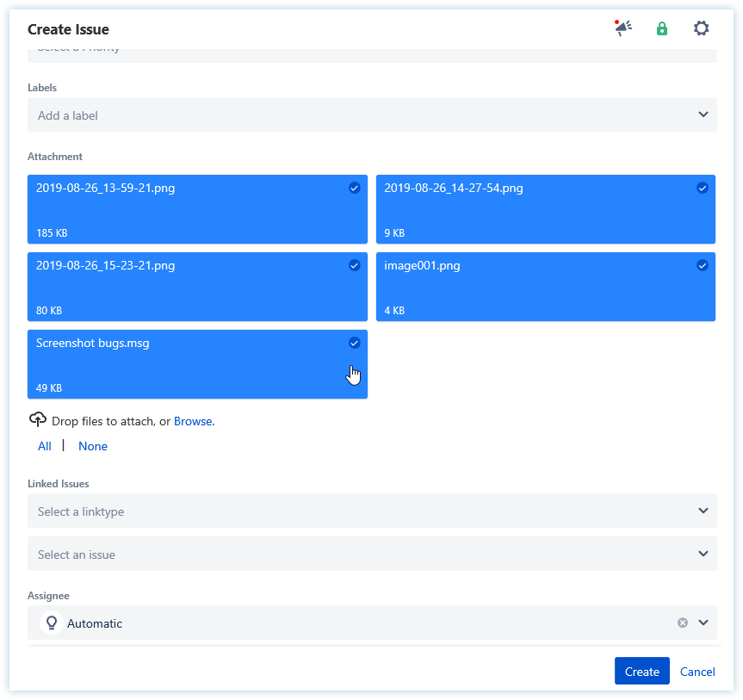Uncheck the 2019-08-26_13-59-21.png attachment
Image resolution: width=743 pixels, height=700 pixels.
coord(354,188)
